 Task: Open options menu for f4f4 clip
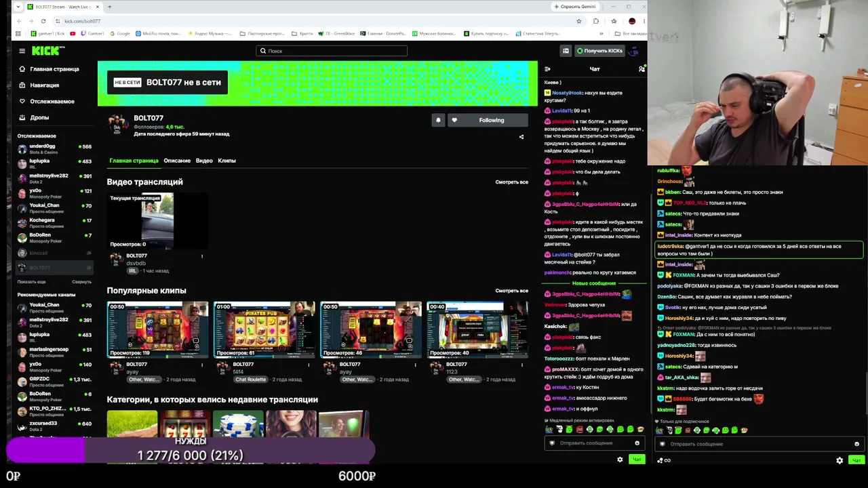pyautogui.click(x=309, y=365)
